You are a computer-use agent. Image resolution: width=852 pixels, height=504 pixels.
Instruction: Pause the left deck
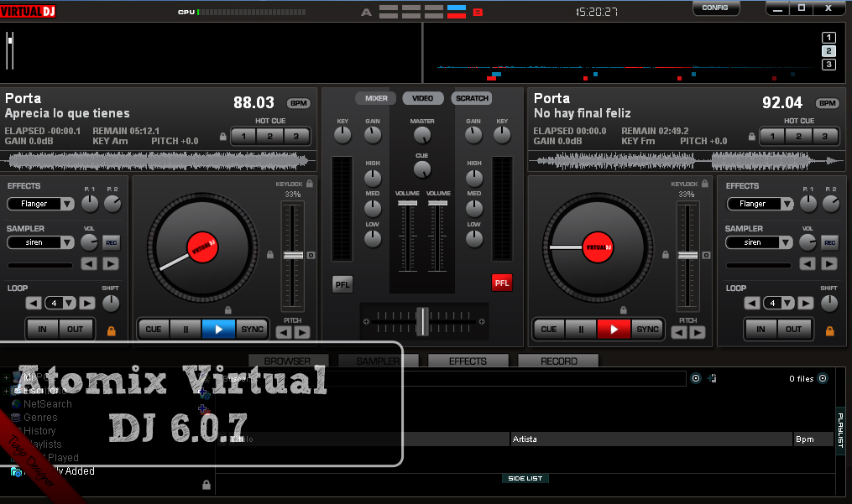click(186, 329)
